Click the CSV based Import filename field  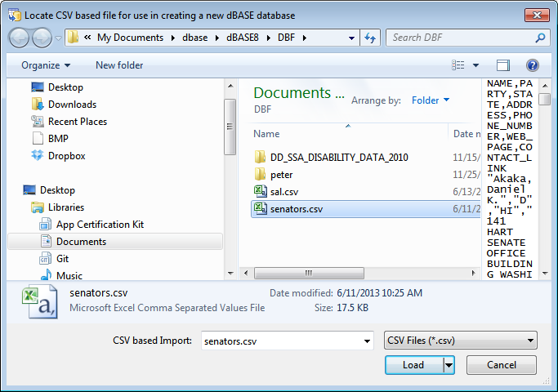pyautogui.click(x=288, y=341)
